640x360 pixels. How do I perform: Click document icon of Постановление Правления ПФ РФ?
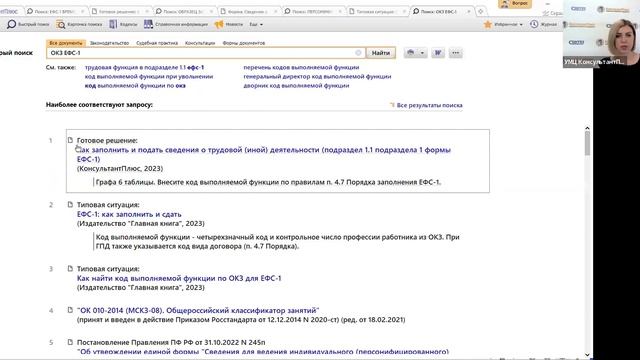point(70,342)
